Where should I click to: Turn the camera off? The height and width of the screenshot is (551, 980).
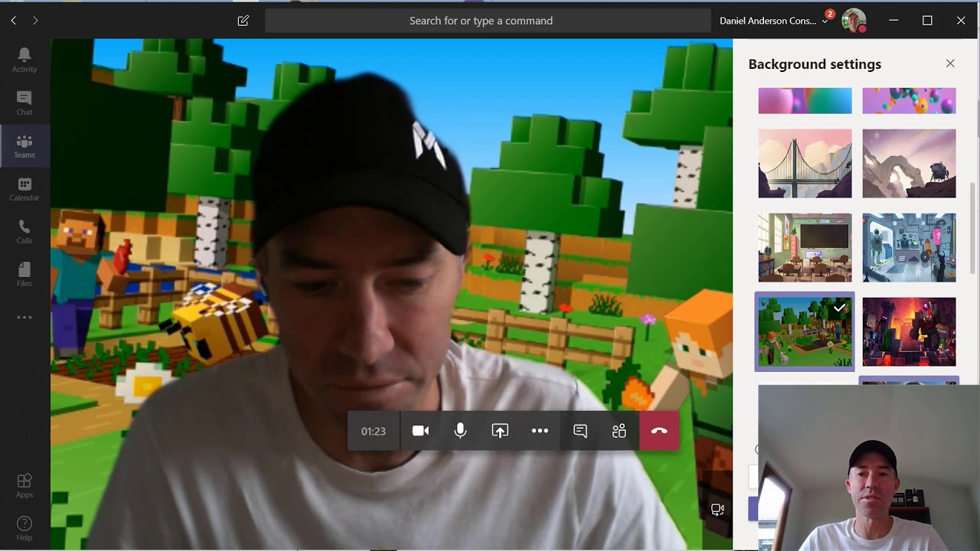click(420, 431)
